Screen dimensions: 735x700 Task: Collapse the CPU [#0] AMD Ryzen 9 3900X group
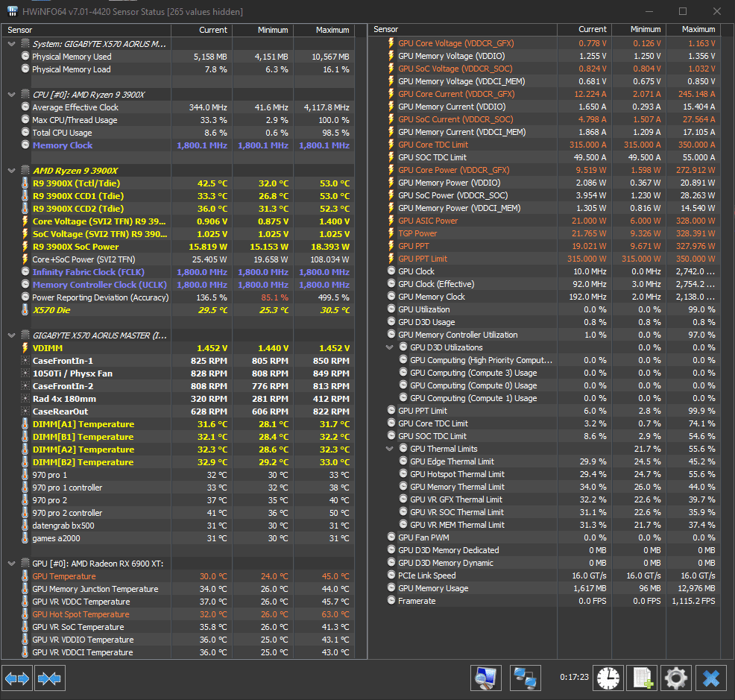12,95
